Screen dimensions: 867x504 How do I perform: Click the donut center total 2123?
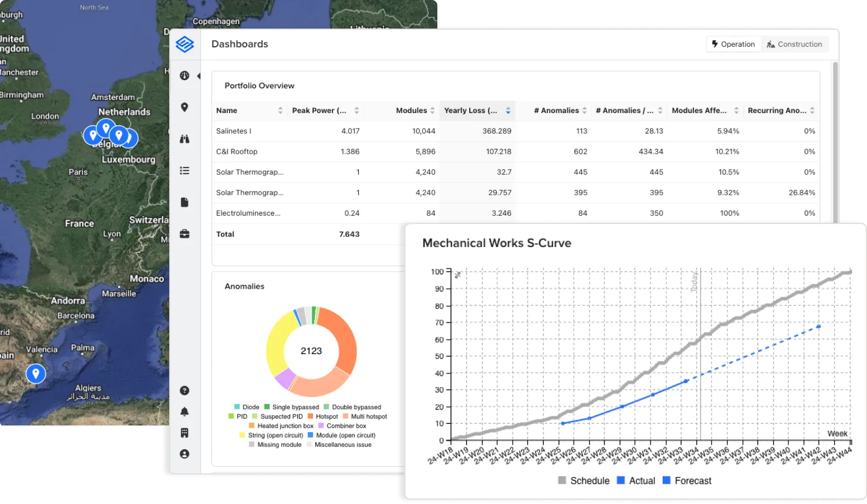311,351
